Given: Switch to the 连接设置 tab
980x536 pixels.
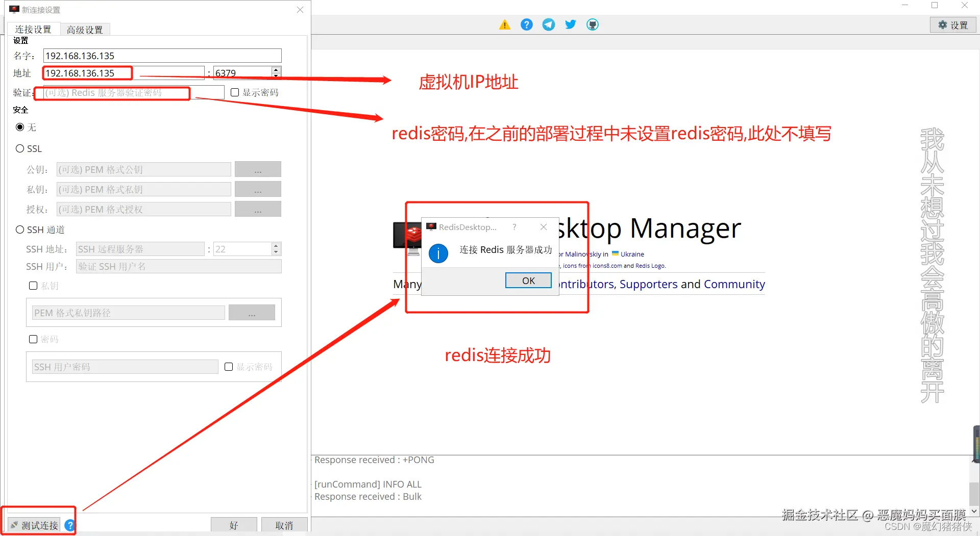Looking at the screenshot, I should click(33, 30).
